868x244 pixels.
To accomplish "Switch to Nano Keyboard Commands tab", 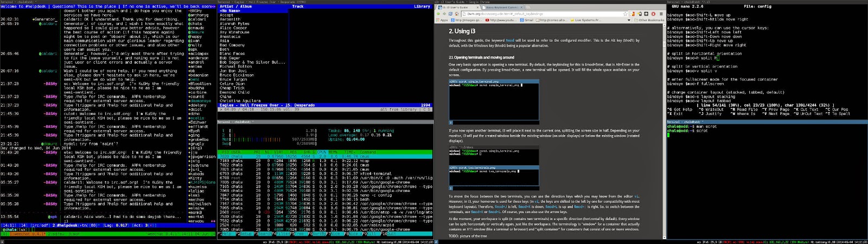I will [502, 7].
